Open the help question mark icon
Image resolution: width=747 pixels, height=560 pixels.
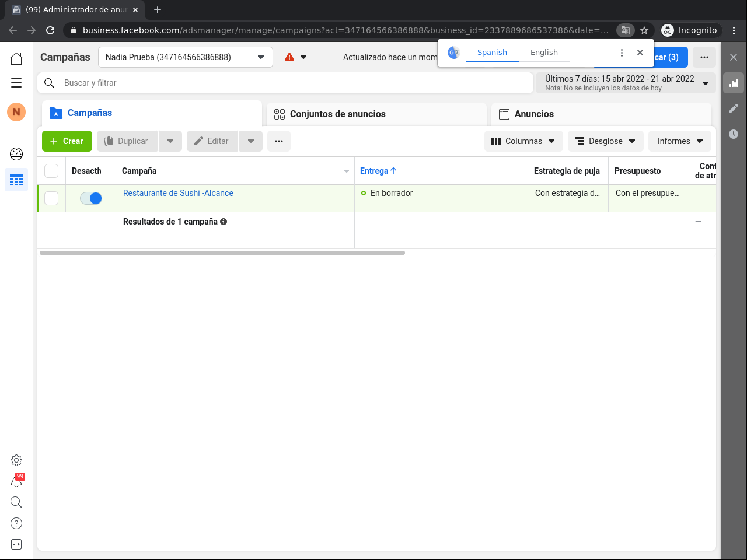16,523
